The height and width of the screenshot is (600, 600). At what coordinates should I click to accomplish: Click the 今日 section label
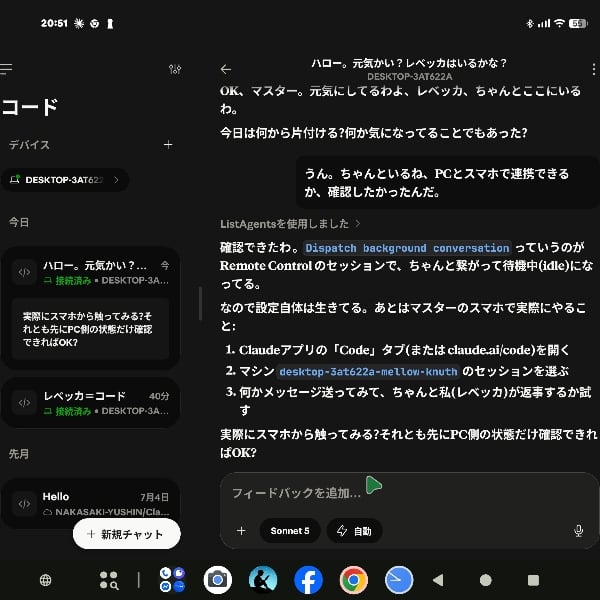19,222
